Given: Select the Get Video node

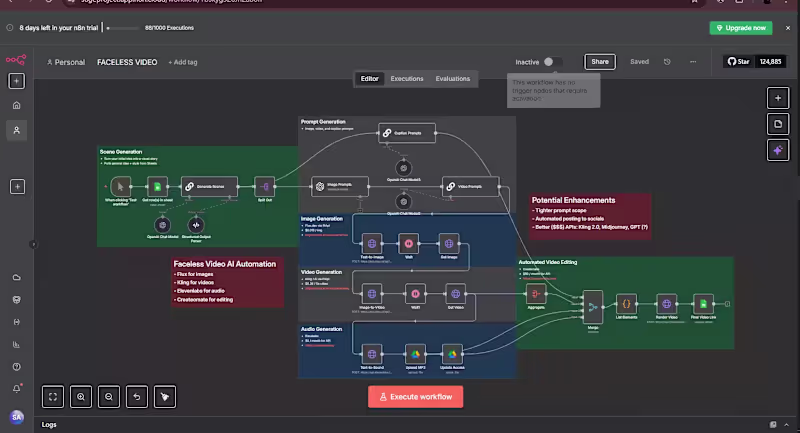Looking at the screenshot, I should (456, 294).
